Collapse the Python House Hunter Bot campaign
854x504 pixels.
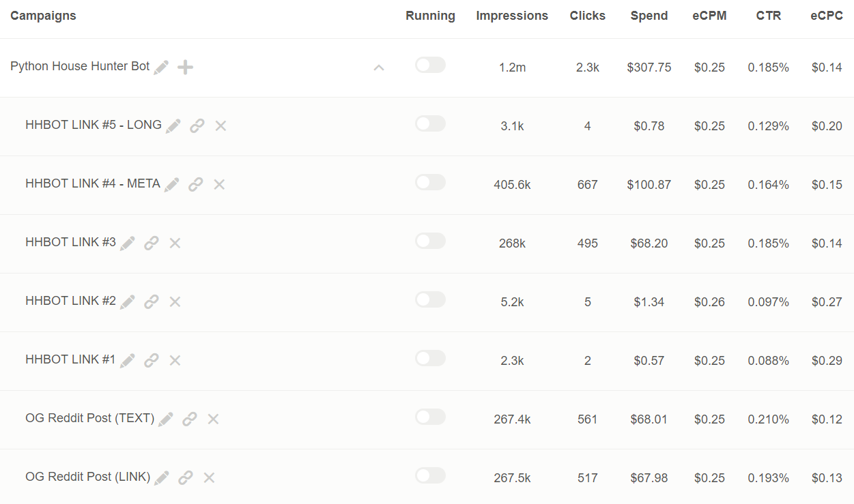tap(379, 68)
